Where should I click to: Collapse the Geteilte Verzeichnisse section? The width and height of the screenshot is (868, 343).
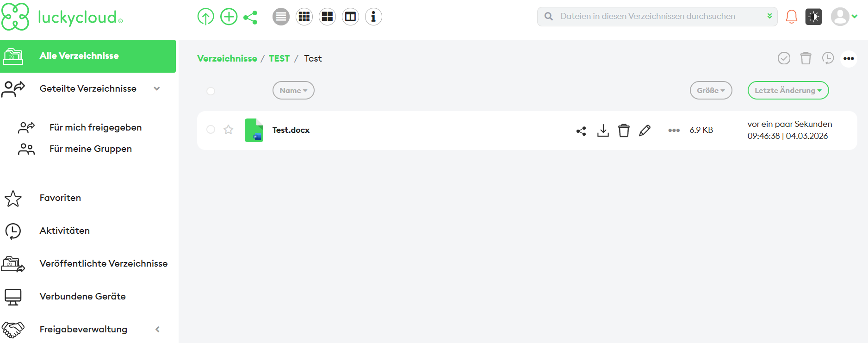click(x=157, y=89)
